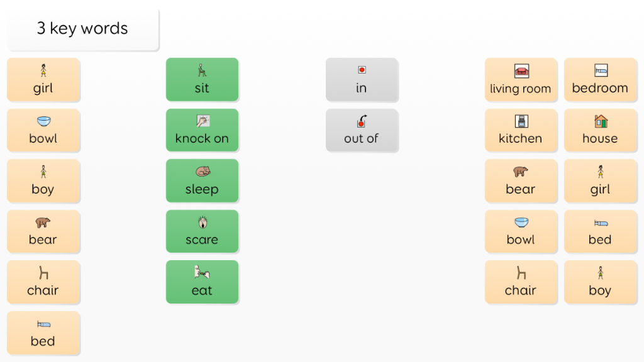Screen dimensions: 644x362
Task: Select the 'out of' preposition card
Action: tap(362, 130)
